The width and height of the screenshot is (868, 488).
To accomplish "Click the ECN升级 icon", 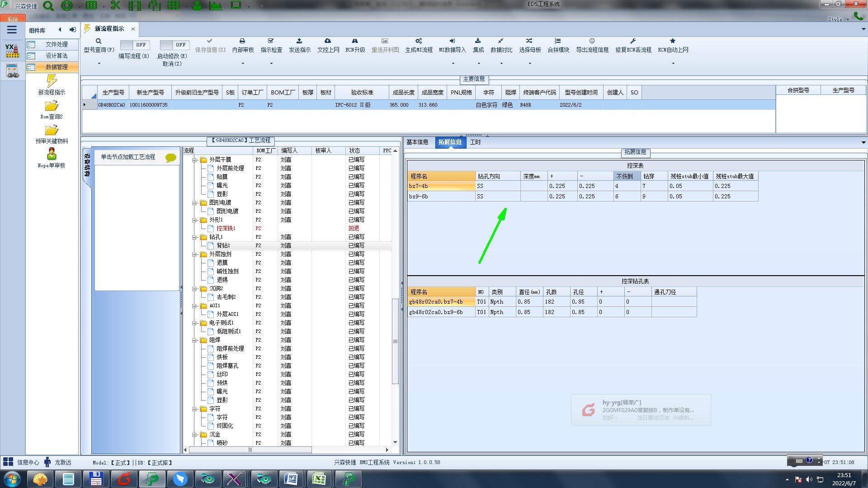I will coord(355,41).
